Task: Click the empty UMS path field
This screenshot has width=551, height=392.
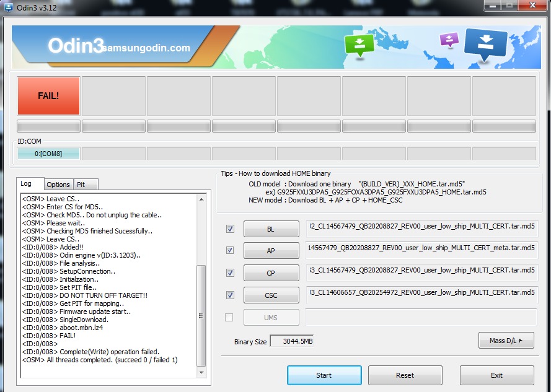Action: click(421, 318)
